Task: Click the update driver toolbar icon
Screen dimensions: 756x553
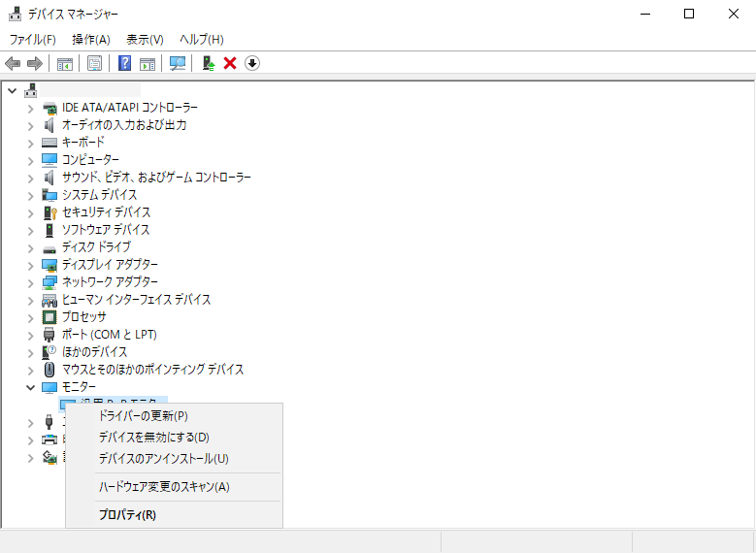Action: click(x=208, y=63)
